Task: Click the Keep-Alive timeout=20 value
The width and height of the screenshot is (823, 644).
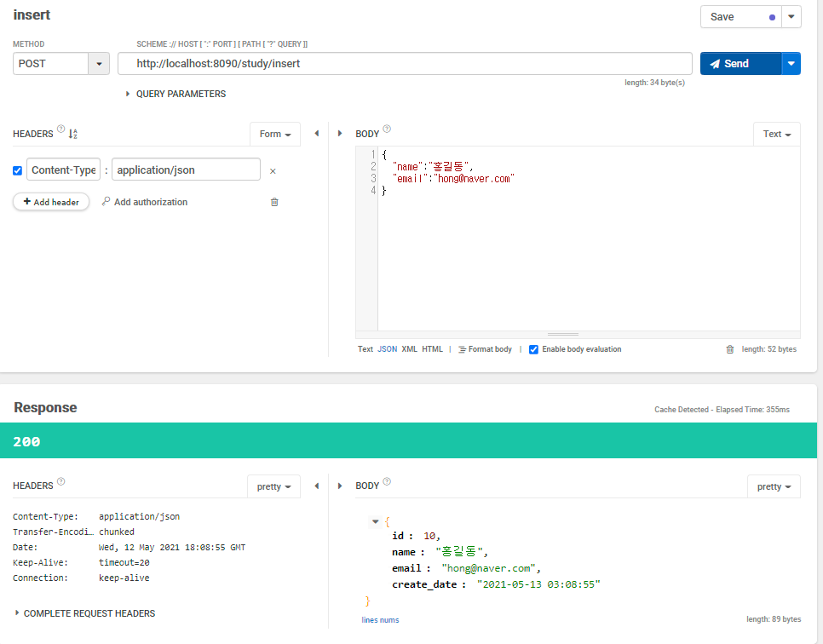Action: 124,562
